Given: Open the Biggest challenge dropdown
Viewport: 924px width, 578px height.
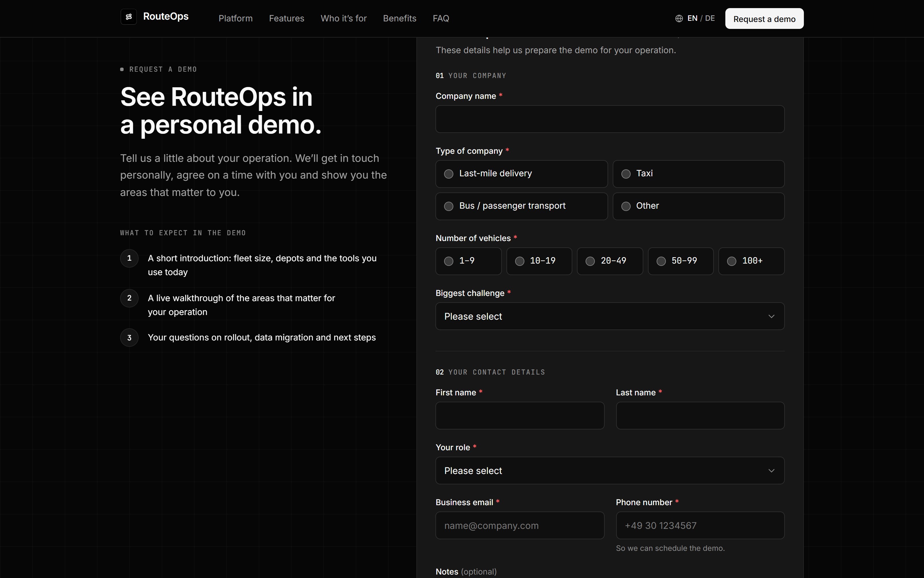Looking at the screenshot, I should (610, 316).
